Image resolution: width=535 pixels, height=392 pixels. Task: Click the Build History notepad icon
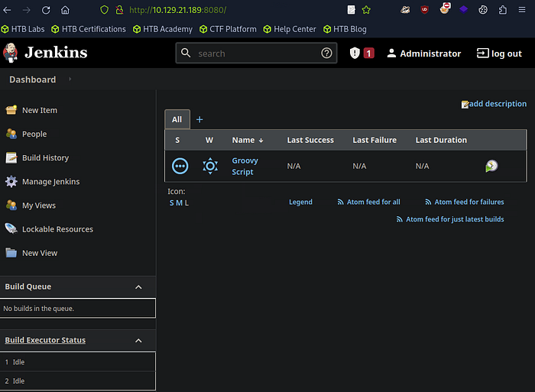(x=11, y=157)
